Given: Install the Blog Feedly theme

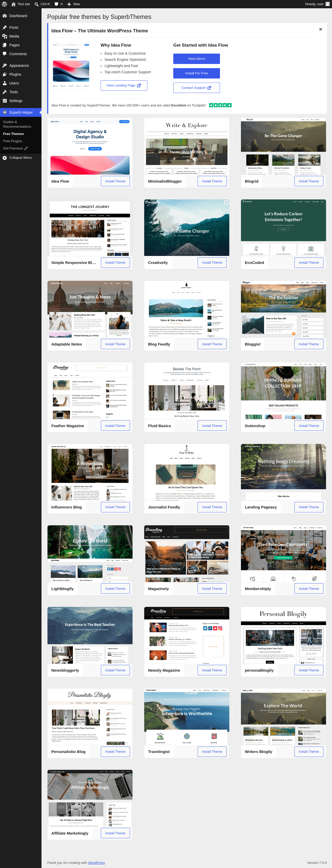Looking at the screenshot, I should pyautogui.click(x=212, y=344).
